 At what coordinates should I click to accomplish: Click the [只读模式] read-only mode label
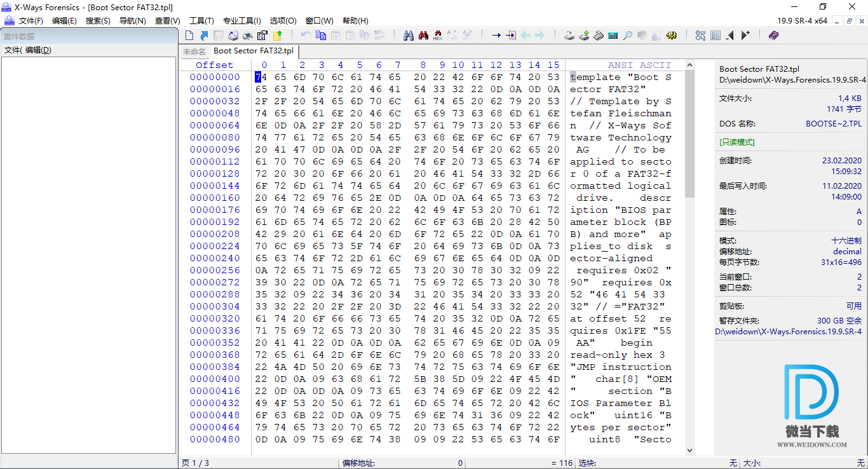click(737, 142)
